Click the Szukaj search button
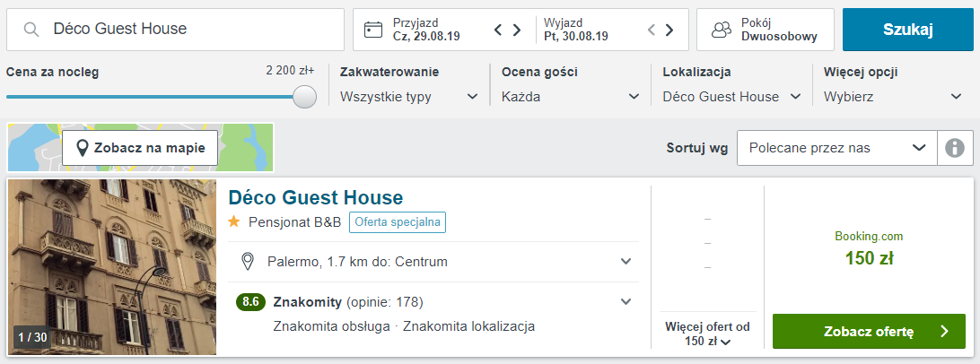The width and height of the screenshot is (980, 364). 908,30
